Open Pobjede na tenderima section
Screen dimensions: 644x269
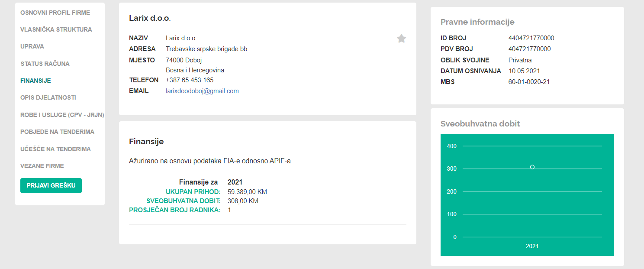[57, 132]
